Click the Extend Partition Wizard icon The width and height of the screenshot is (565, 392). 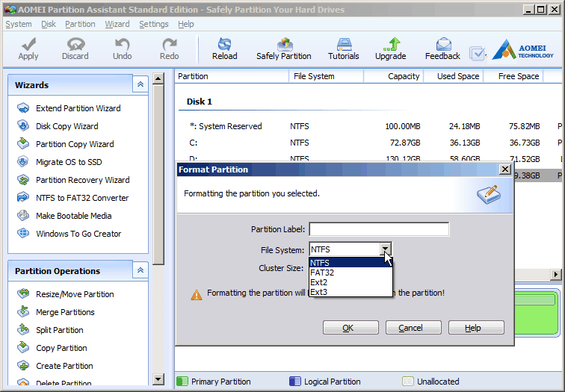coord(23,108)
